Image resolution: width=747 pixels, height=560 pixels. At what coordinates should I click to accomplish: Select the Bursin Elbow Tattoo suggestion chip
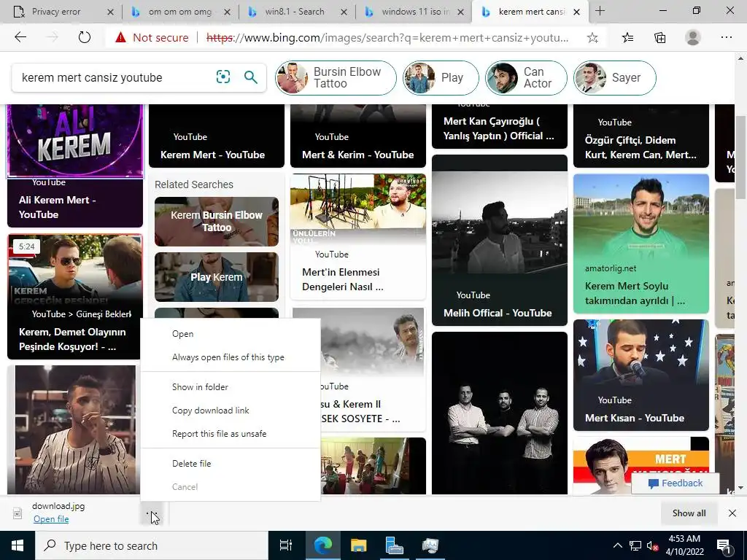coord(336,77)
